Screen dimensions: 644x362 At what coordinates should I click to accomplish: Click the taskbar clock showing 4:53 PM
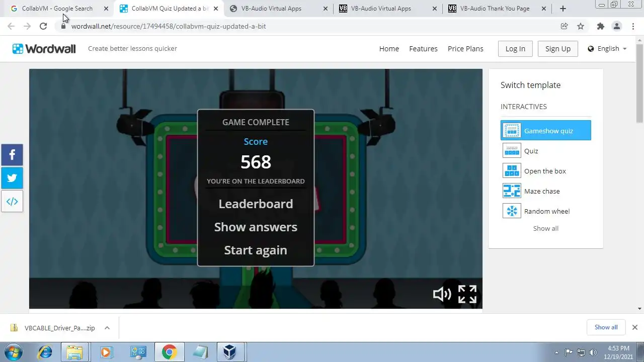[x=618, y=352]
